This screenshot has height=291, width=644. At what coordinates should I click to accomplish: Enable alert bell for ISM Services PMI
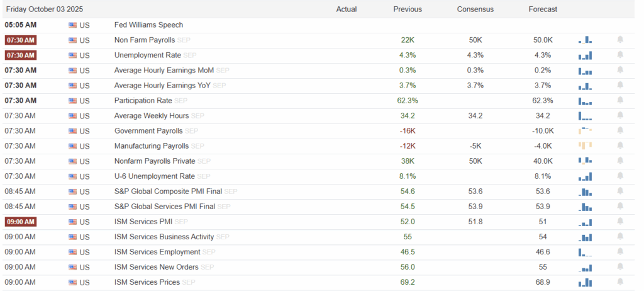point(620,221)
